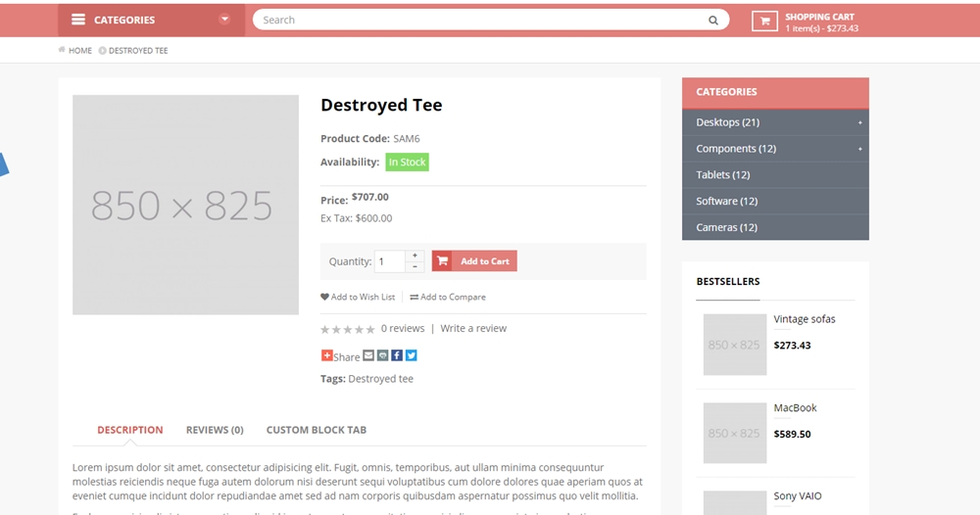
Task: Click the $707.00 price text
Action: [370, 197]
